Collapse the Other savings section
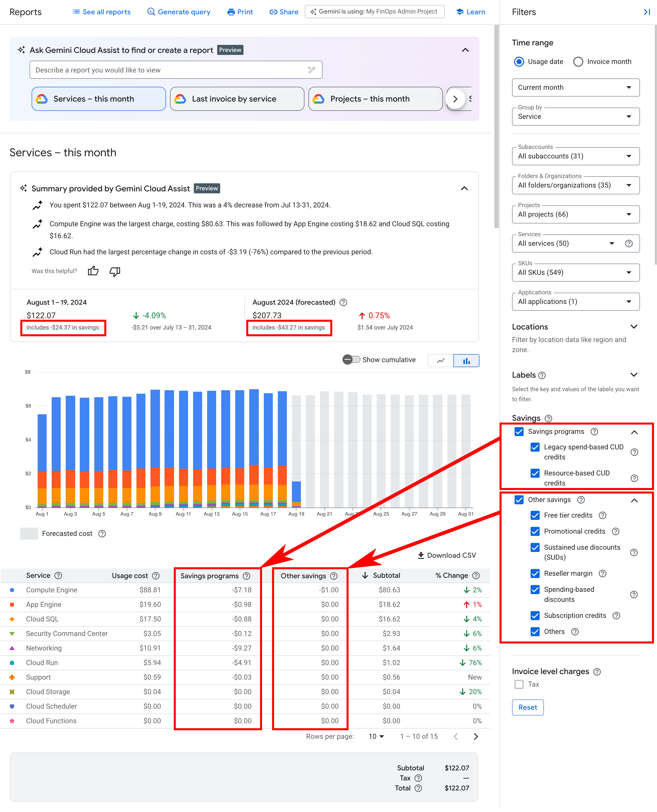 click(x=635, y=500)
